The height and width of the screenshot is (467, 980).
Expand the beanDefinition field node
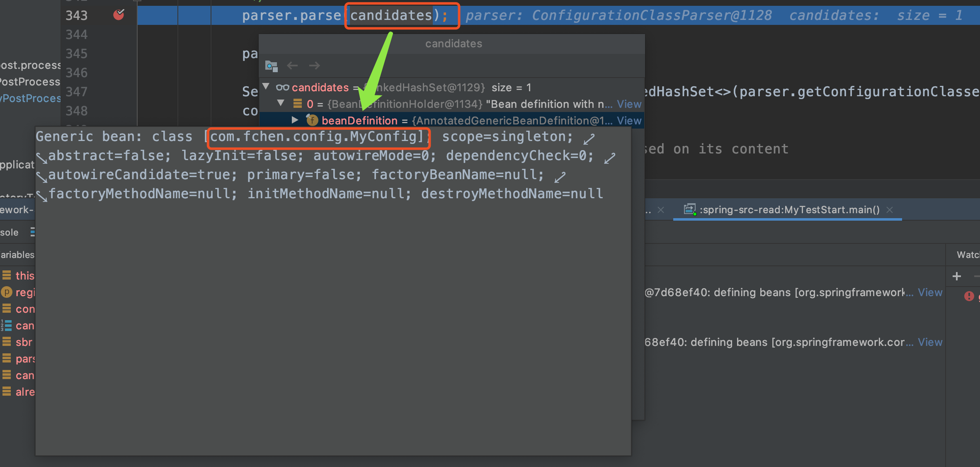coord(295,120)
